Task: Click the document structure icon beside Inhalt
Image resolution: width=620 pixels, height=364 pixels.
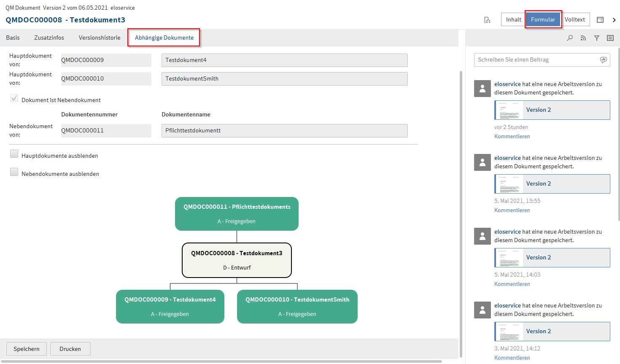Action: 487,20
